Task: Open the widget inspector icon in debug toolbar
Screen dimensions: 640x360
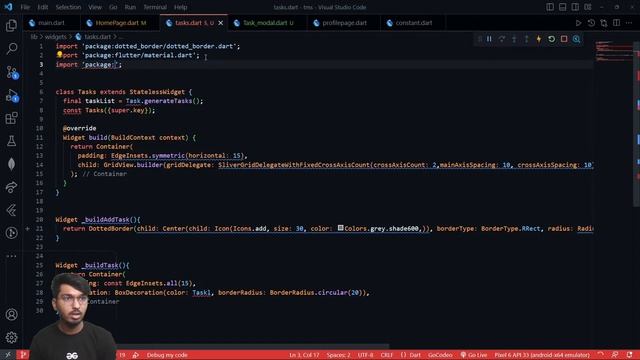Action: point(576,39)
